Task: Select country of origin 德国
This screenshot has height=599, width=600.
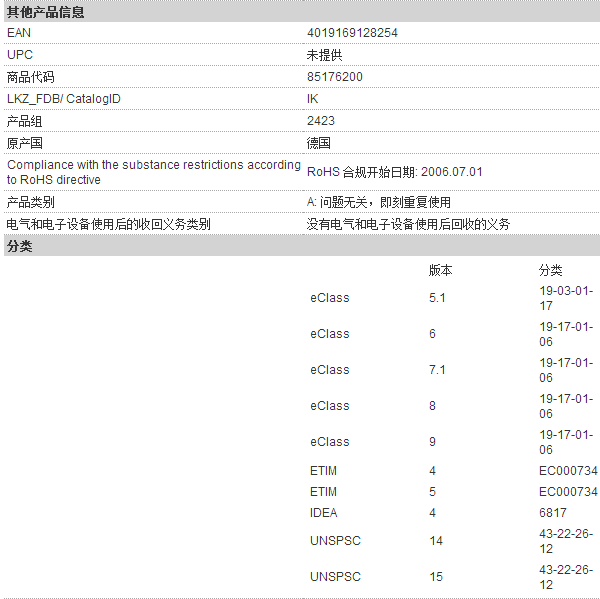Action: [x=318, y=143]
